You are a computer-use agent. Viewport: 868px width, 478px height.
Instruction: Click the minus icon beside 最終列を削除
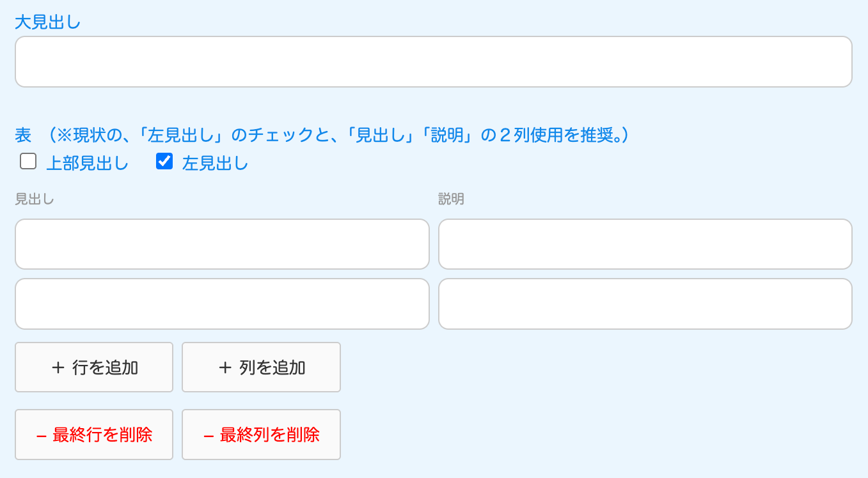[208, 435]
